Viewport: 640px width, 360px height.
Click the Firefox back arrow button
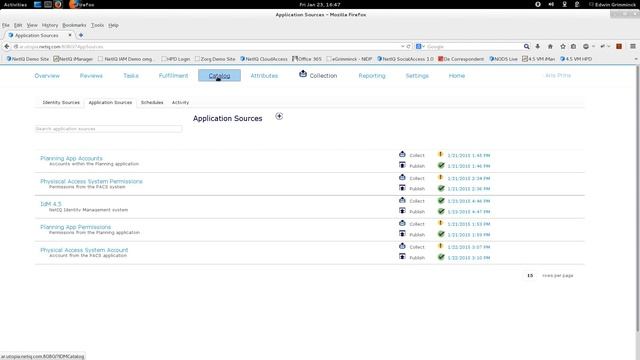tap(7, 47)
